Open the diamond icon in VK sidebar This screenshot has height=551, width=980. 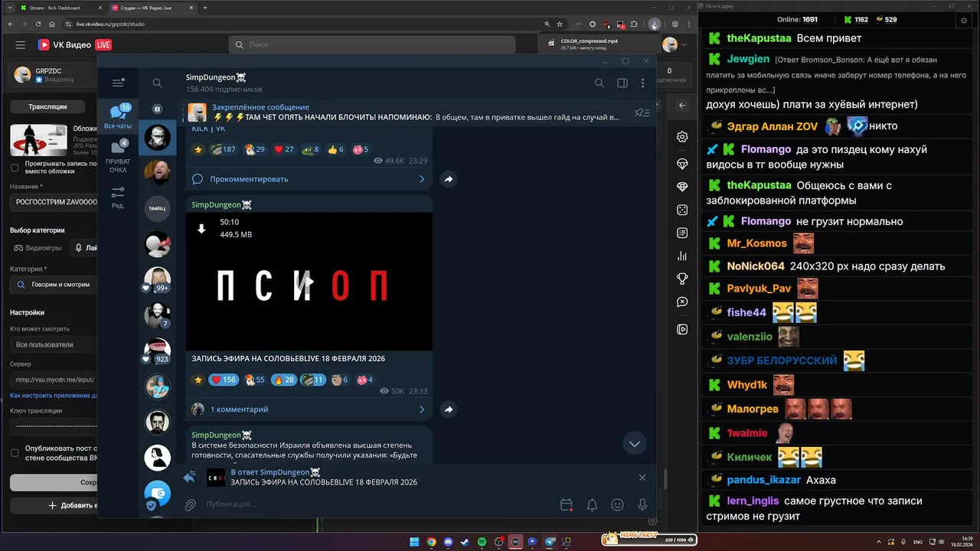(x=682, y=187)
